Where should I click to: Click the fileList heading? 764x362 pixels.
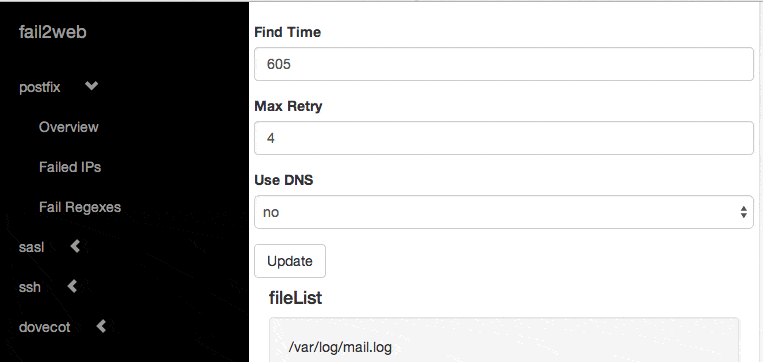point(295,298)
